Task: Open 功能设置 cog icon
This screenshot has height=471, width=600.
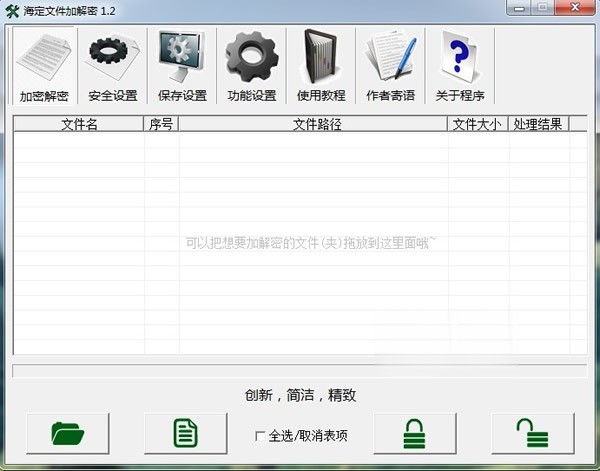Action: pos(251,66)
